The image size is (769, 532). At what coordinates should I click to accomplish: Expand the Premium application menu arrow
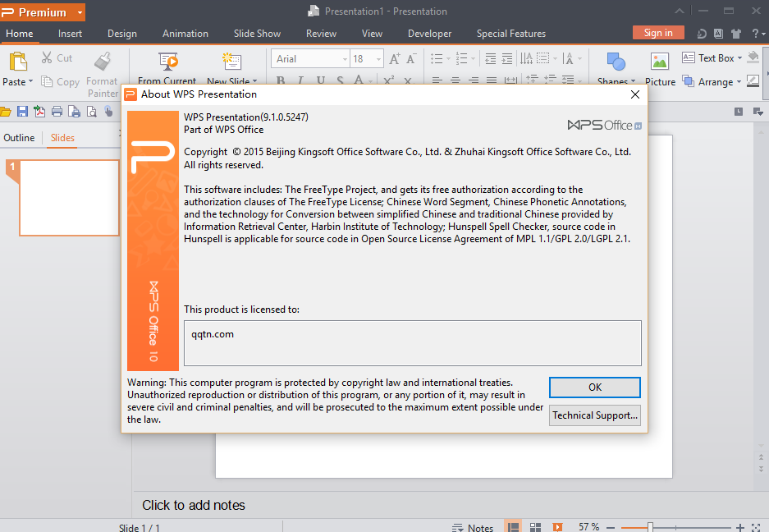click(80, 12)
